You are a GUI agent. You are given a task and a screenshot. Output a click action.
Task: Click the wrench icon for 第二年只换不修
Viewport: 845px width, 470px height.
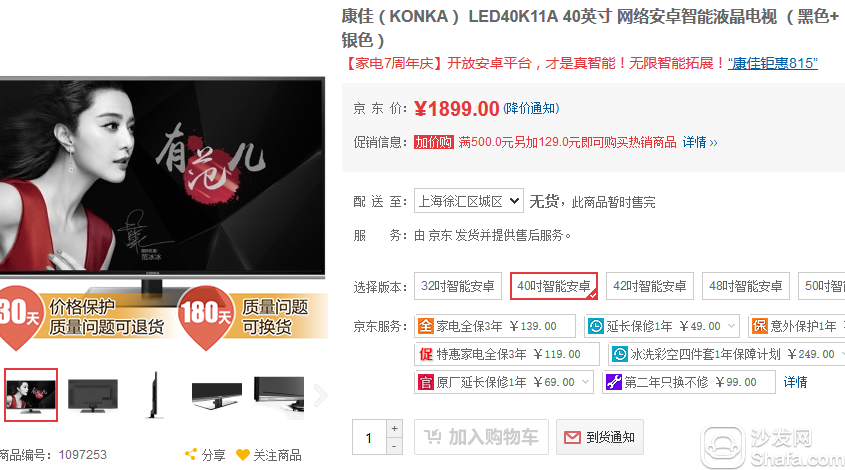pos(613,382)
